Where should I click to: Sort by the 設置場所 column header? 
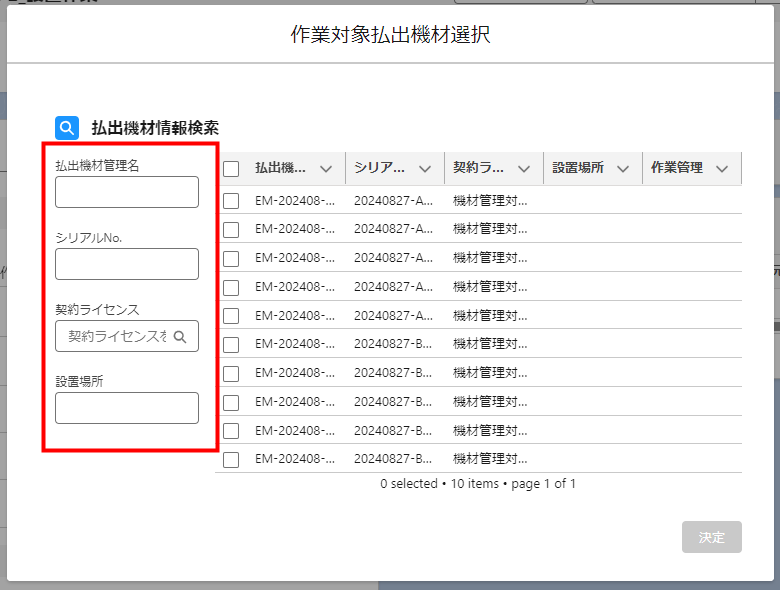coord(578,168)
